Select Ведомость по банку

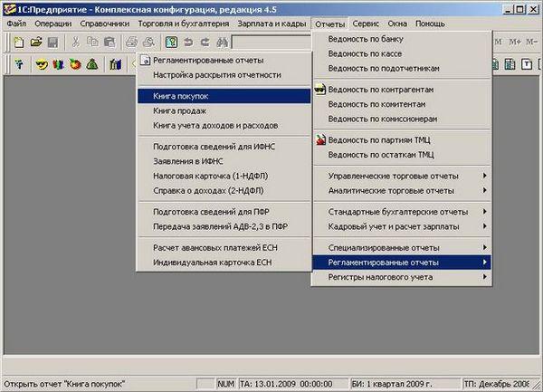pos(402,39)
